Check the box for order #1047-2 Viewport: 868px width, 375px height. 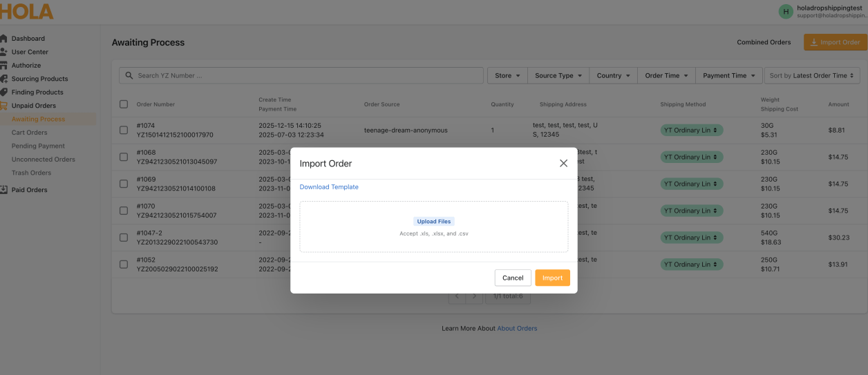click(124, 238)
